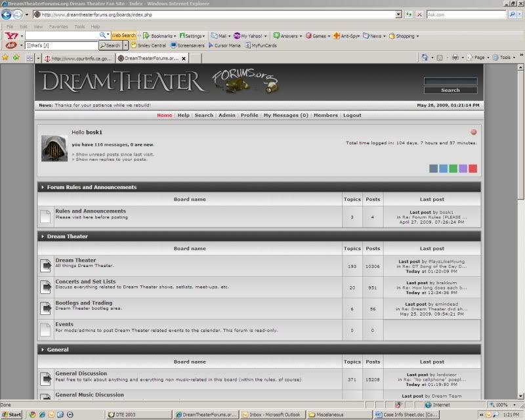Open the Admin link in forum navigation
The height and width of the screenshot is (420, 525).
[x=227, y=115]
